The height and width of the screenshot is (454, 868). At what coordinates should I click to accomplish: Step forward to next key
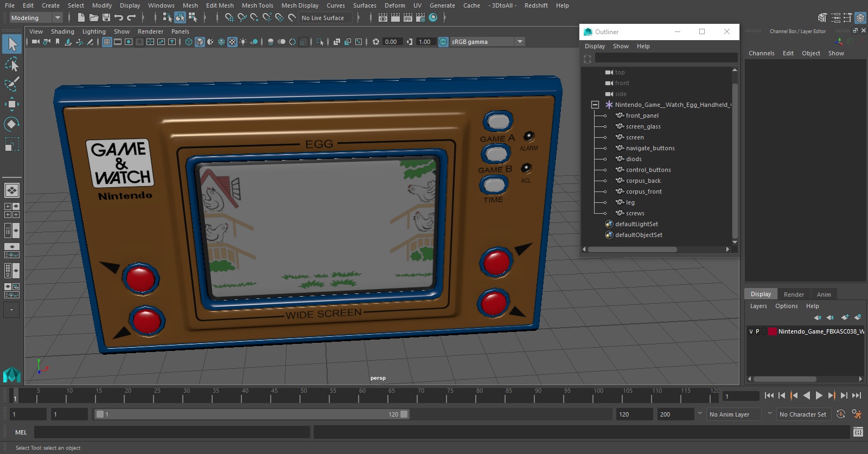[x=832, y=395]
